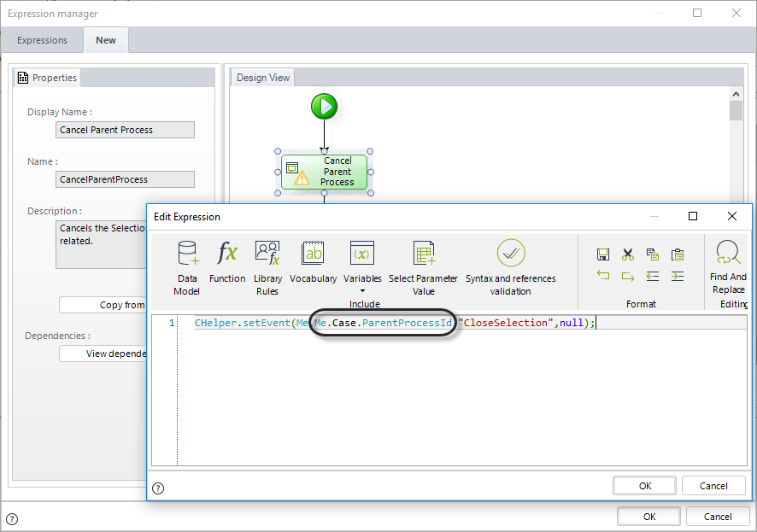The width and height of the screenshot is (757, 532).
Task: Click Cancel in the Expression manager window
Action: pyautogui.click(x=718, y=517)
